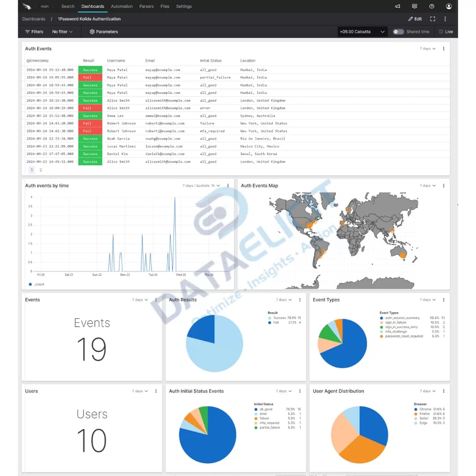Screen dimensions: 476x476
Task: Open the user account avatar icon
Action: (449, 6)
